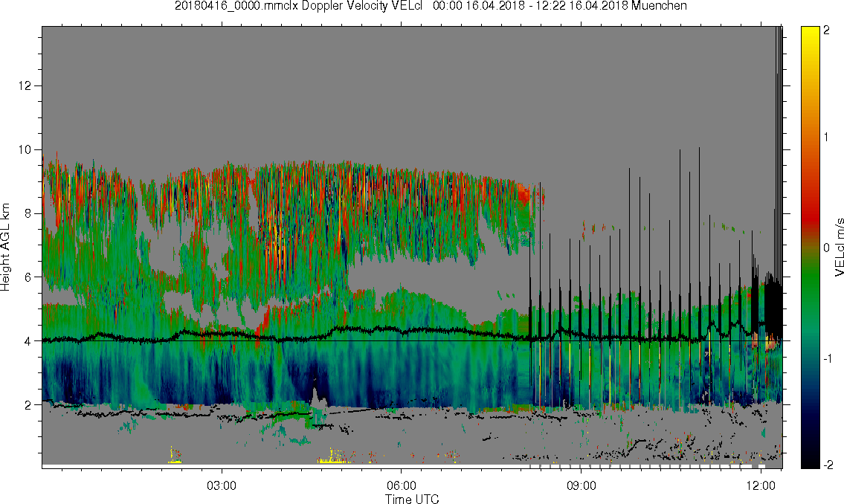Screen dimensions: 844x504
Task: Click the 06:00 time tick label
Action: pos(402,485)
